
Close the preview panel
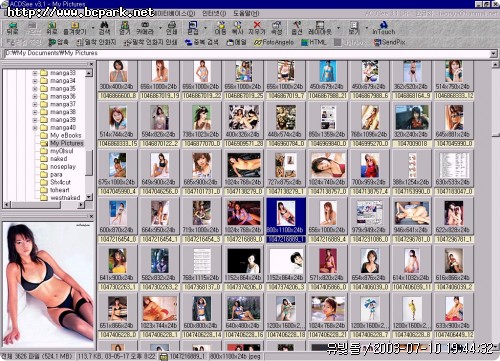click(x=91, y=217)
